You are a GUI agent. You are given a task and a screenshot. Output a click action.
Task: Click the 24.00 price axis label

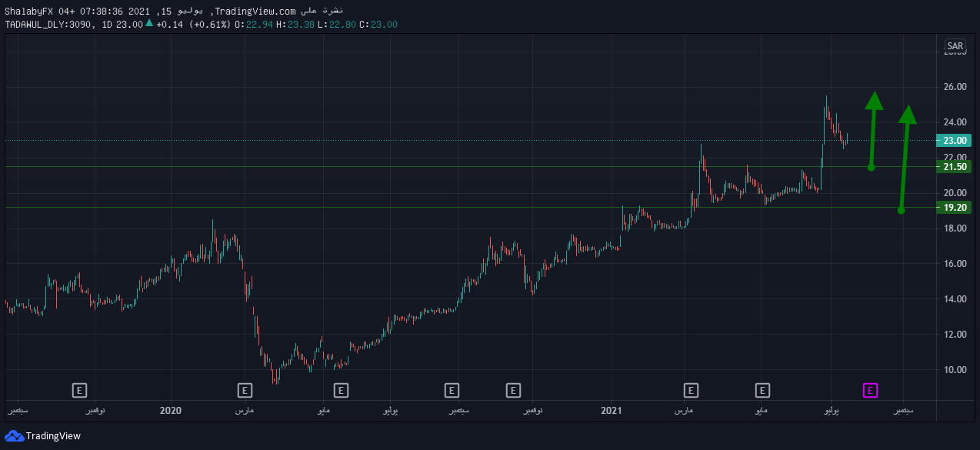[955, 122]
